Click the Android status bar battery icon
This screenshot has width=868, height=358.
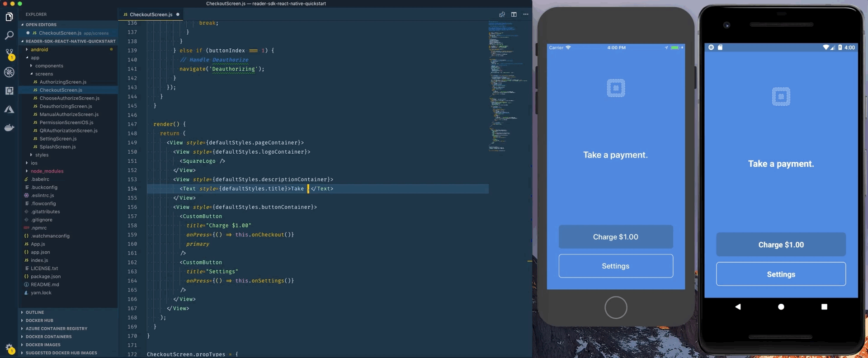pyautogui.click(x=840, y=47)
